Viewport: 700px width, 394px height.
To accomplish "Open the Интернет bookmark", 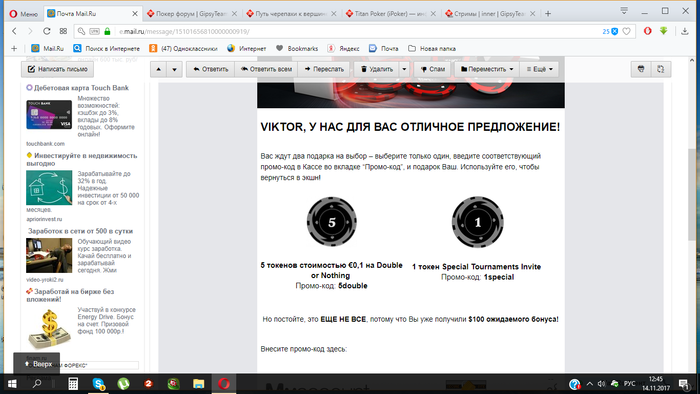I will (x=246, y=48).
